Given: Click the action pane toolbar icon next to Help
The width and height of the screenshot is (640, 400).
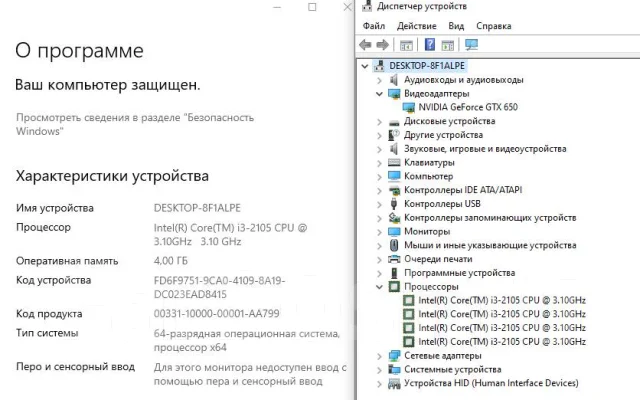Looking at the screenshot, I should tap(448, 45).
